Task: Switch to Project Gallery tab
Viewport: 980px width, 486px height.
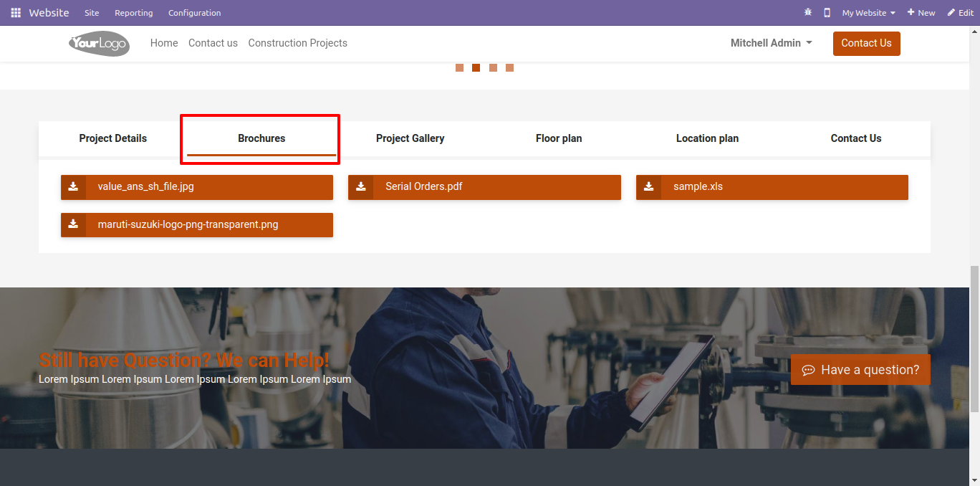Action: [x=410, y=138]
